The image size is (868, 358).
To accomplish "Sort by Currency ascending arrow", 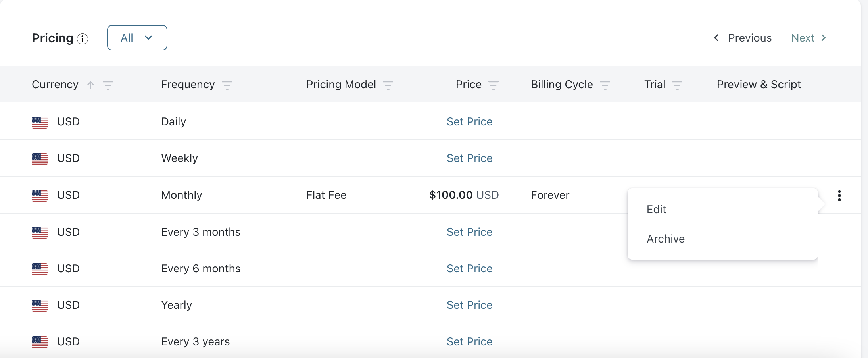I will point(91,85).
